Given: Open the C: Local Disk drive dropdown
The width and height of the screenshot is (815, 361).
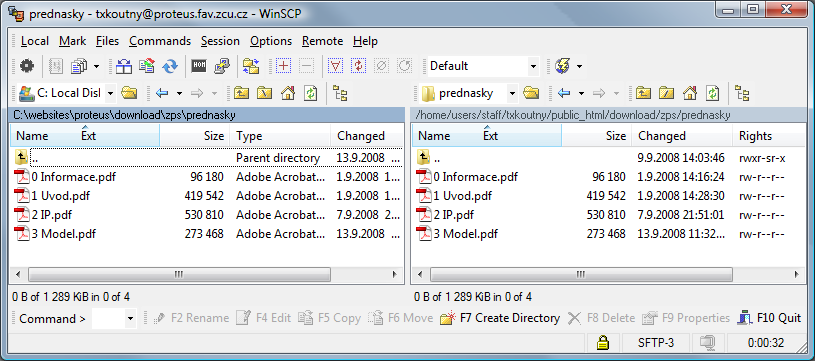Looking at the screenshot, I should click(111, 94).
